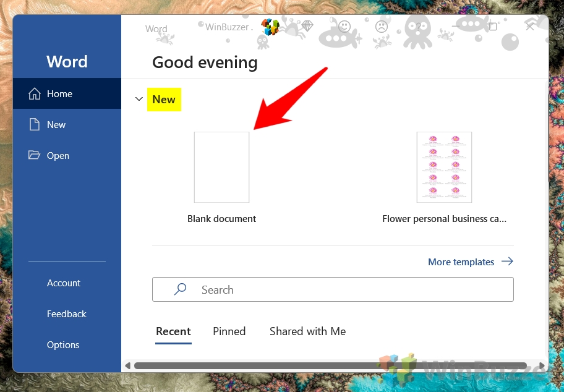Switch to the Pinned tab
The width and height of the screenshot is (564, 392).
click(x=229, y=331)
